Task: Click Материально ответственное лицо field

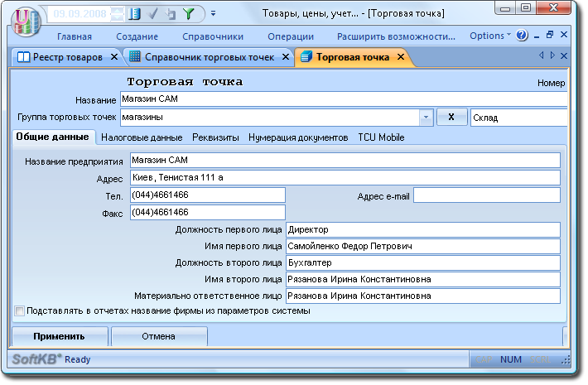Action: click(x=423, y=296)
